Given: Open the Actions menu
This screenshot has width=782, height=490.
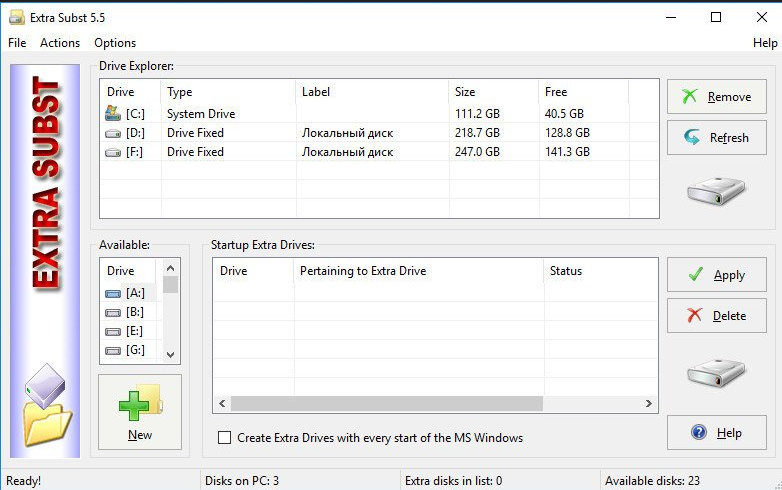Looking at the screenshot, I should click(60, 43).
